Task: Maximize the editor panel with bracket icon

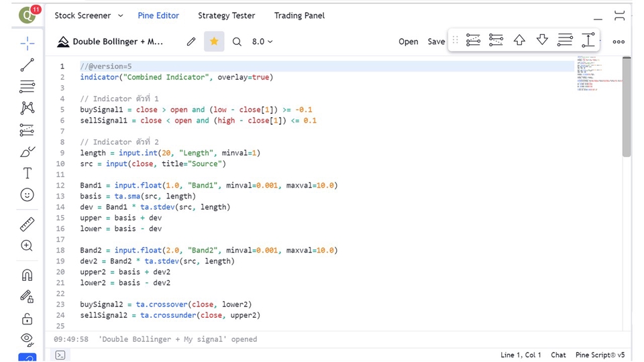Action: point(619,15)
